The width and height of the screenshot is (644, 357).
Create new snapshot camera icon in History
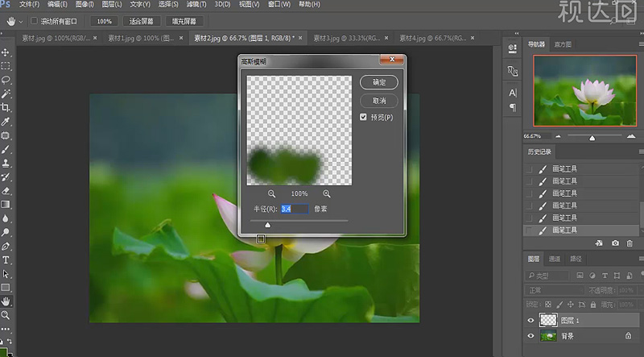click(x=615, y=243)
